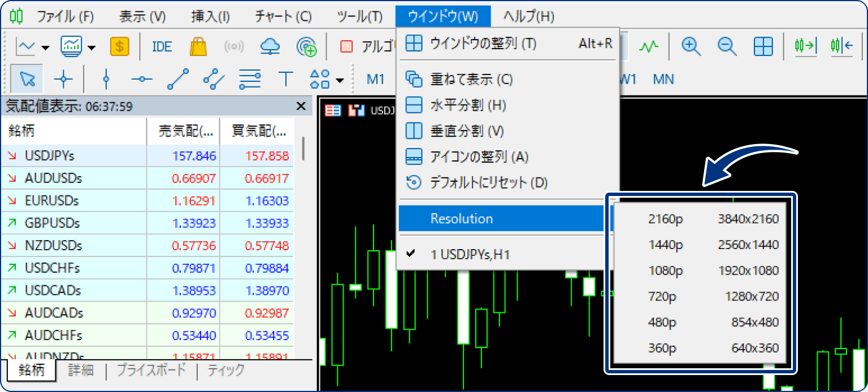Click the green waveform indicator icon
The width and height of the screenshot is (868, 392).
649,47
